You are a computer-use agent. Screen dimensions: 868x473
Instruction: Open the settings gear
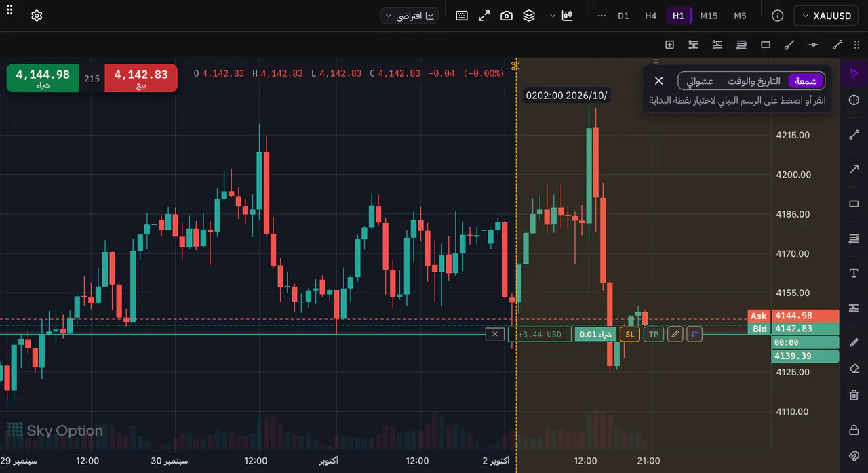tap(37, 16)
